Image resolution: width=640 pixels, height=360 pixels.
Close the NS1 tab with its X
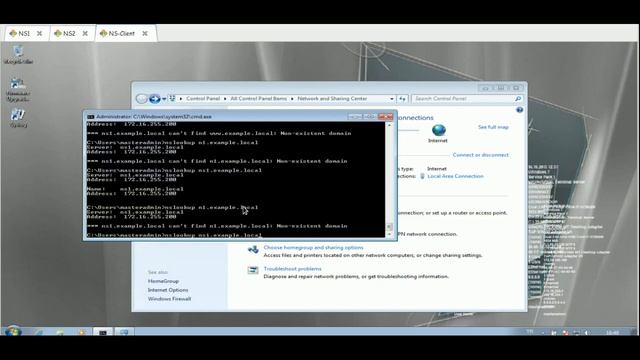[40, 33]
